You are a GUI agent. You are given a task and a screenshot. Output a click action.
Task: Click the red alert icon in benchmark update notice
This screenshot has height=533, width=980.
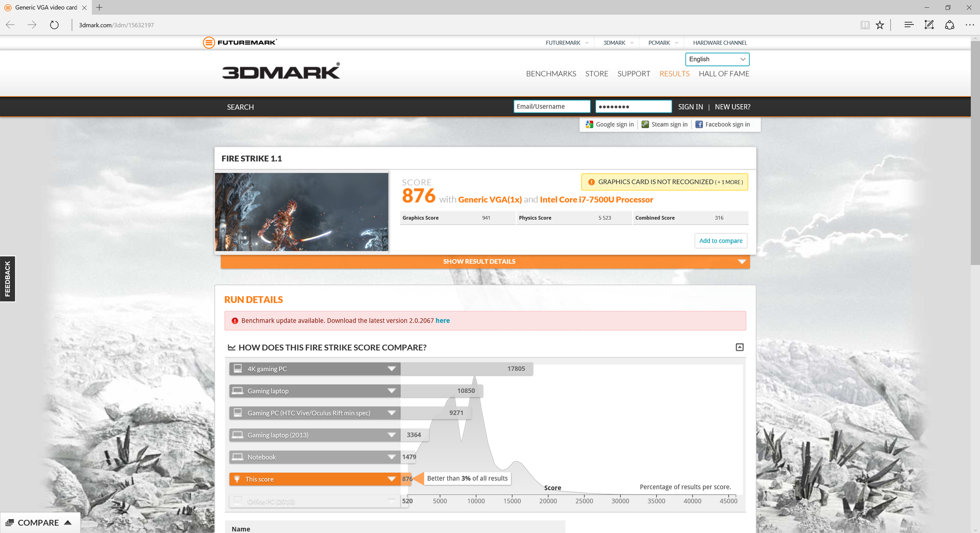coord(235,321)
